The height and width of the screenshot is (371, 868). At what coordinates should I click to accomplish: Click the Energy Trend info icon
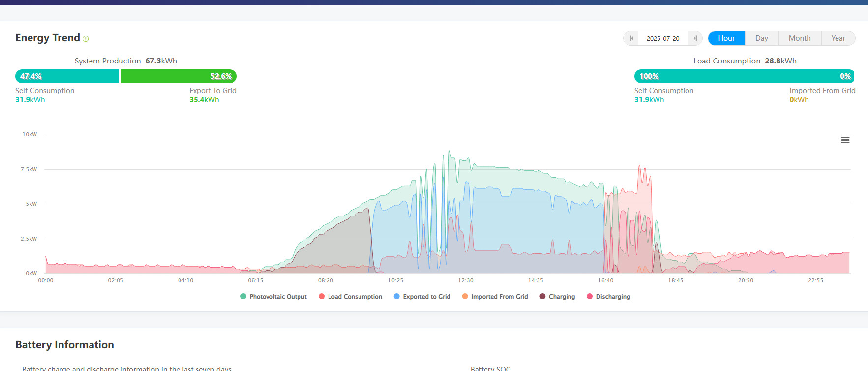[86, 39]
